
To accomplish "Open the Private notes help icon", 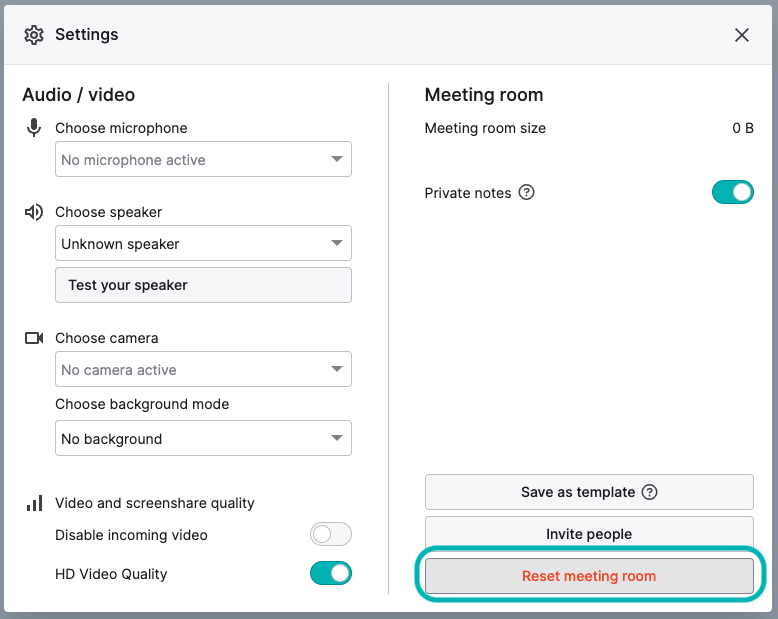I will (x=526, y=192).
